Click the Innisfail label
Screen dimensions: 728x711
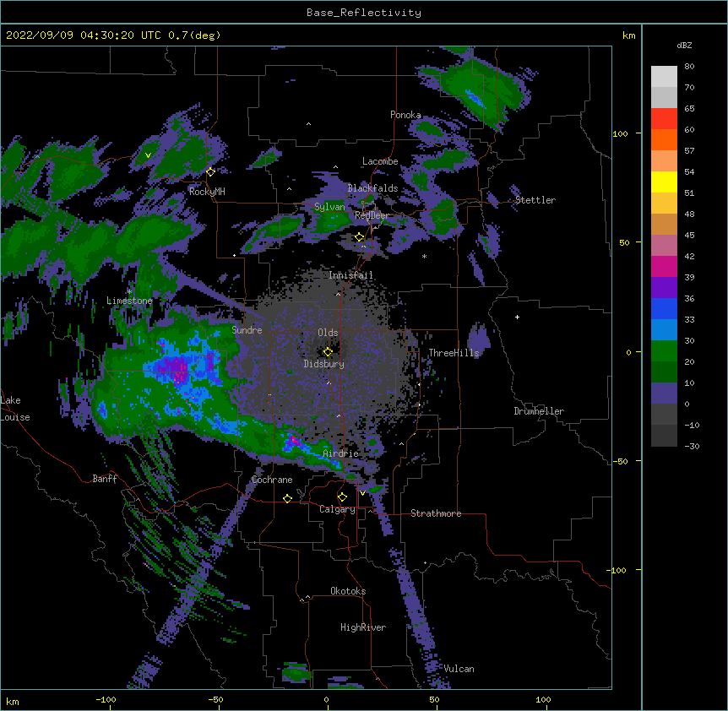350,275
